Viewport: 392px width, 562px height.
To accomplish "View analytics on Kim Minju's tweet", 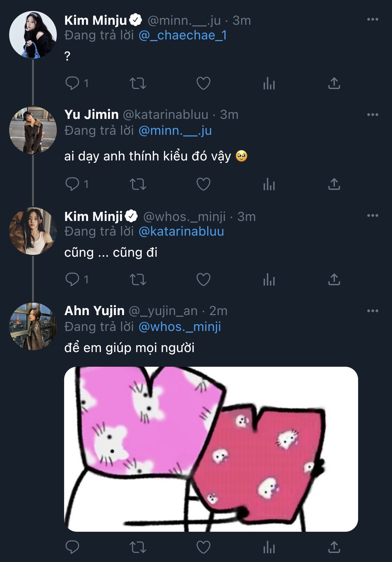I will pos(269,83).
